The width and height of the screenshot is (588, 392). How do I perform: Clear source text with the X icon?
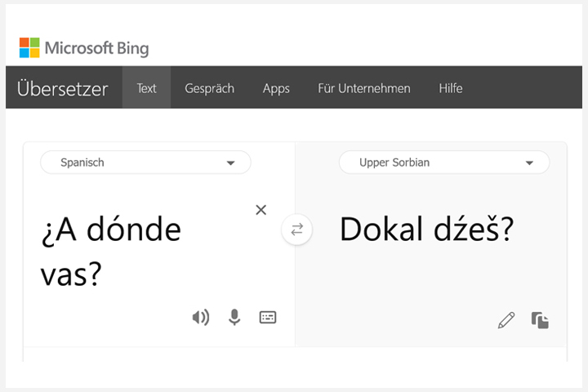click(x=261, y=210)
